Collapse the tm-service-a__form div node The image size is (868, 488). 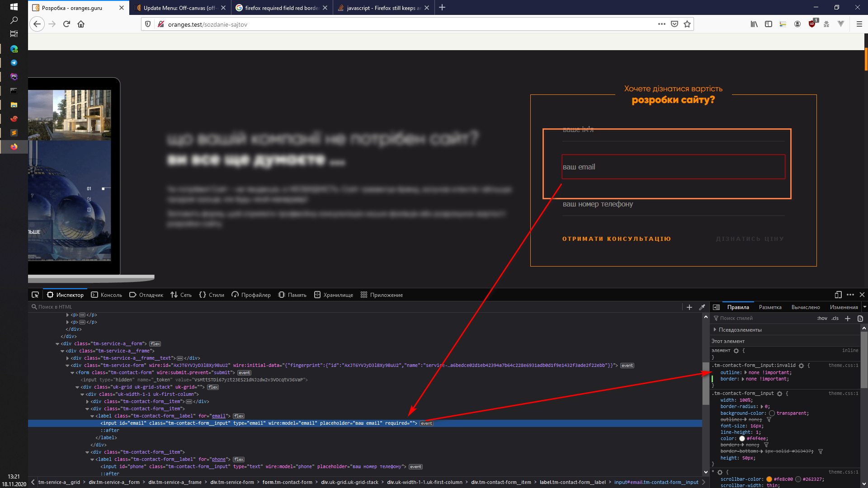pyautogui.click(x=57, y=344)
